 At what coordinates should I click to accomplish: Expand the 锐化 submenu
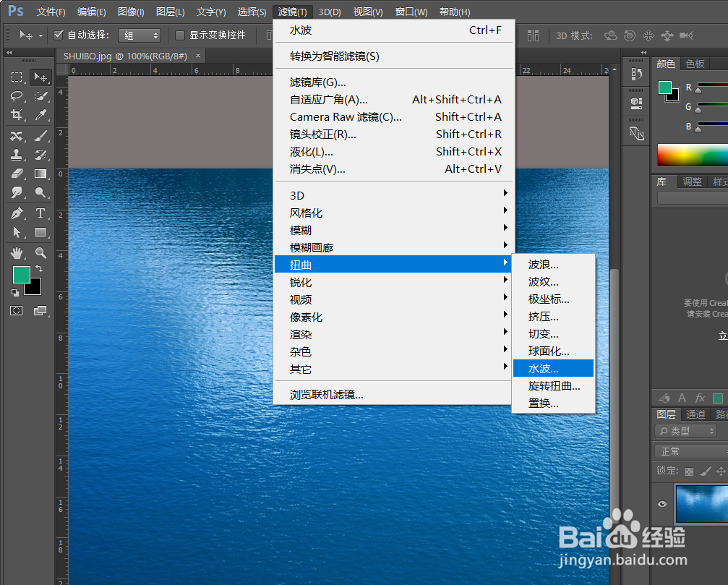[393, 282]
